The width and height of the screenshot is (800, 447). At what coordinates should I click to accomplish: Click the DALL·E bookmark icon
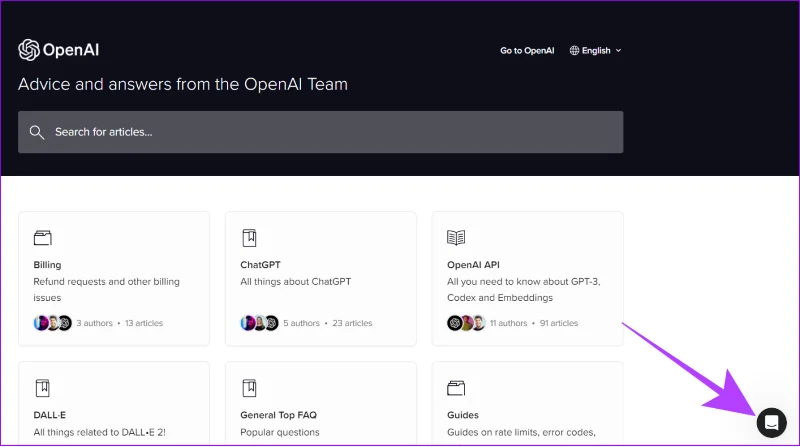coord(43,388)
